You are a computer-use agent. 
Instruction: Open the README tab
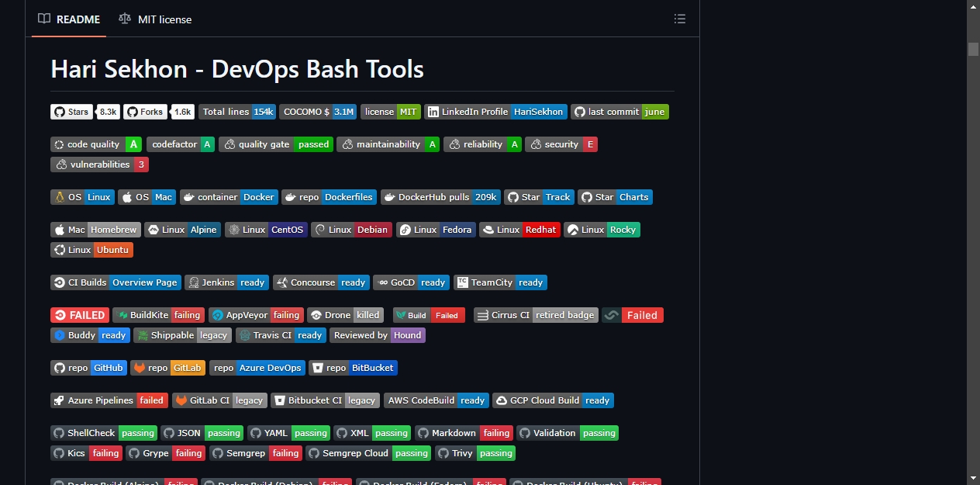pos(69,19)
